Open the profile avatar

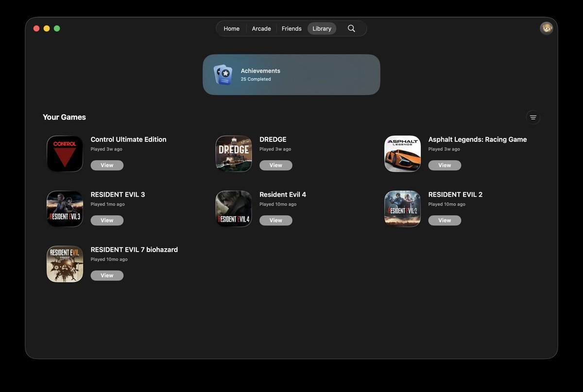(x=547, y=28)
